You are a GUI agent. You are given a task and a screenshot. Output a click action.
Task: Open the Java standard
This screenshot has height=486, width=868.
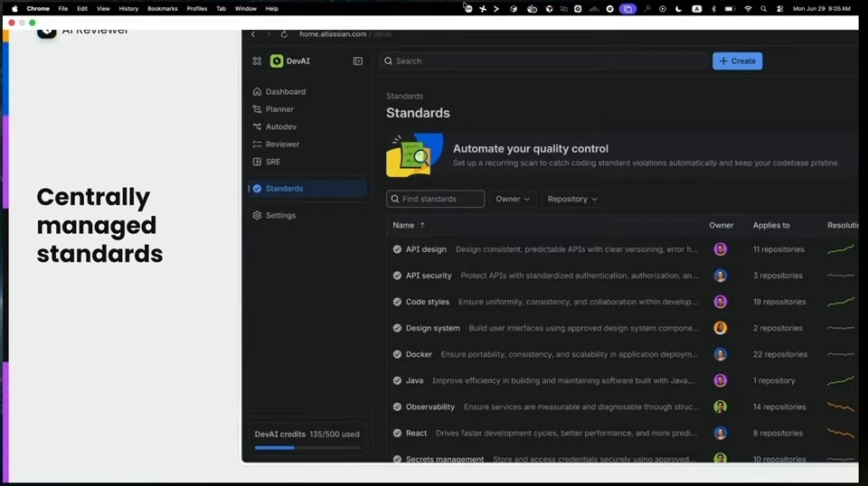coord(414,380)
